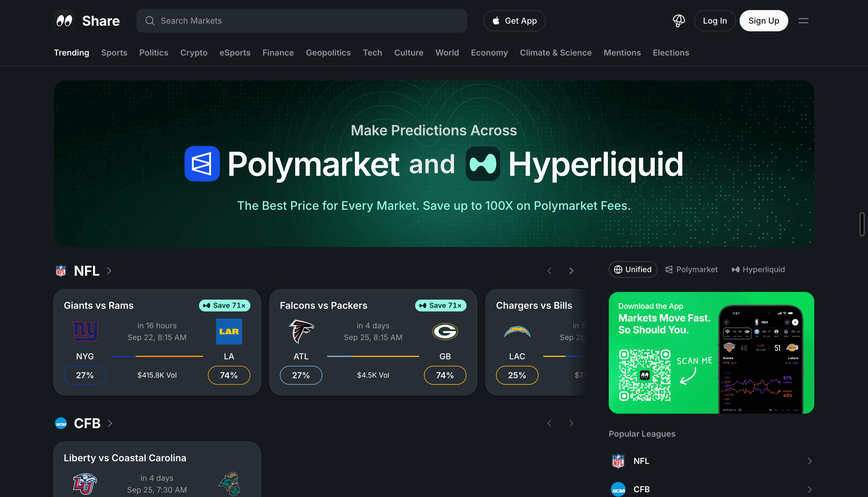
Task: Select the Unified market source filter
Action: click(x=633, y=269)
